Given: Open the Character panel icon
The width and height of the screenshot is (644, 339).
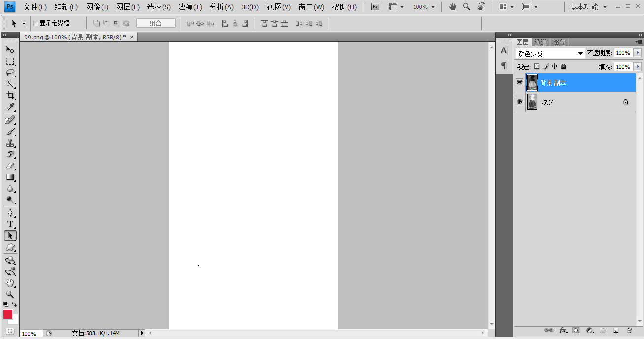Looking at the screenshot, I should 504,50.
